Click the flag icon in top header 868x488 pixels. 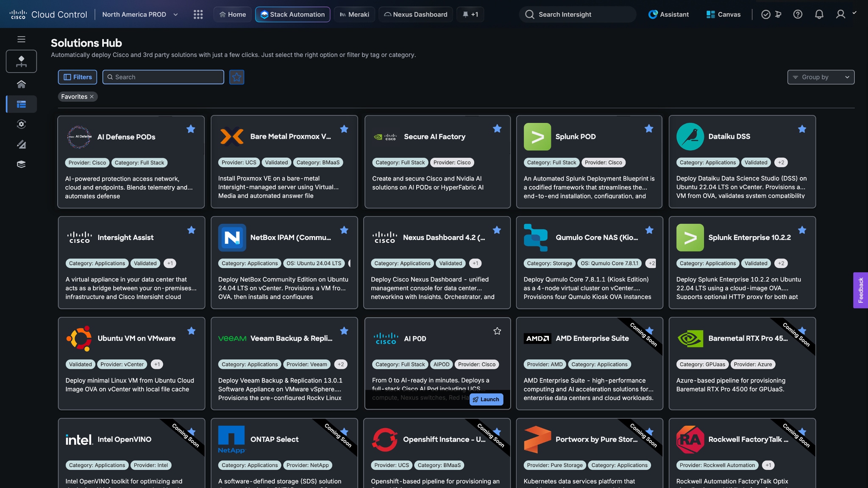[x=778, y=14]
